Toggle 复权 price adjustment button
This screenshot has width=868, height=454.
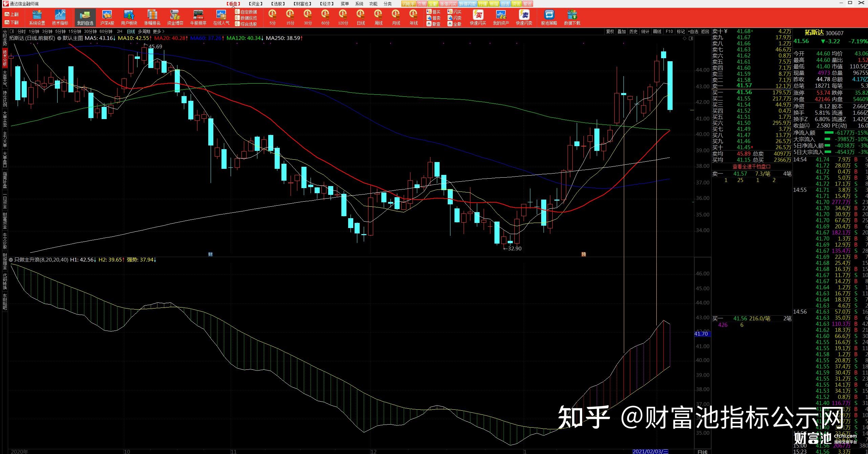click(x=610, y=31)
